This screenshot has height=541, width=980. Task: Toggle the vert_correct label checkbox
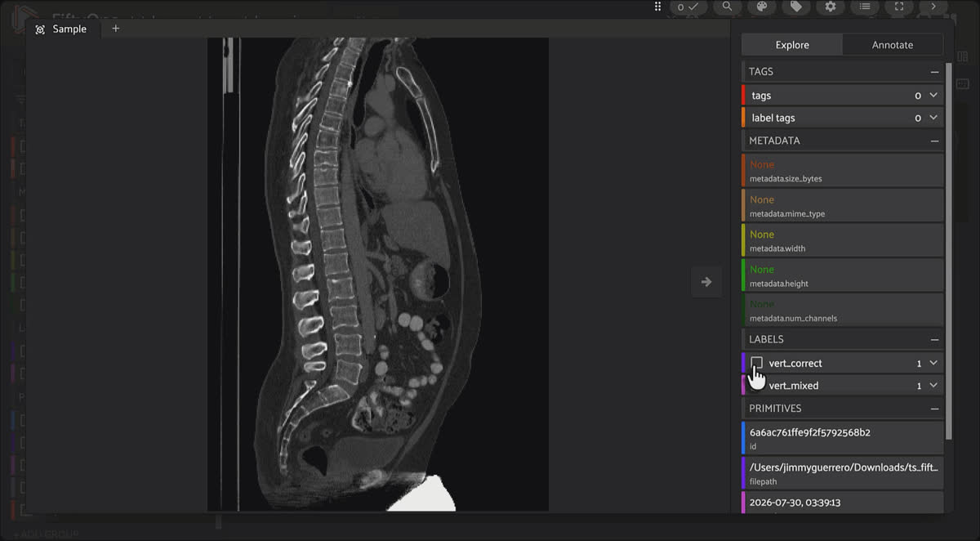pyautogui.click(x=757, y=363)
